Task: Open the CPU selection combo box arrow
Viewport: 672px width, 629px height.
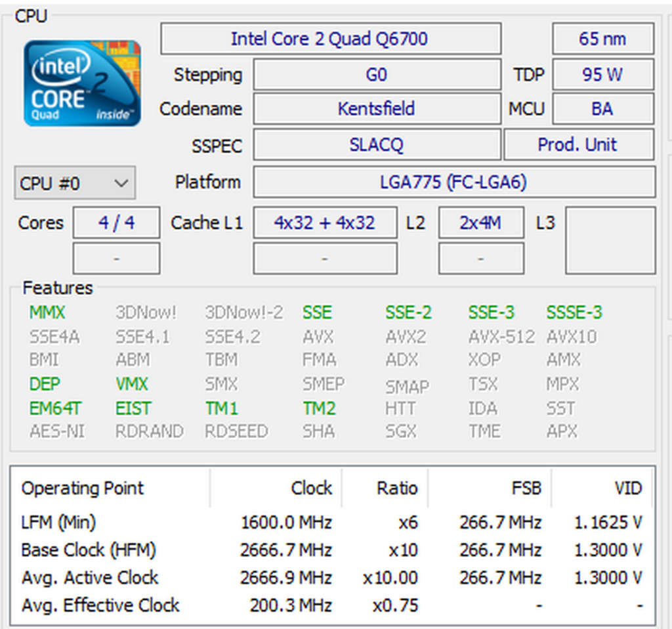Action: pyautogui.click(x=122, y=183)
